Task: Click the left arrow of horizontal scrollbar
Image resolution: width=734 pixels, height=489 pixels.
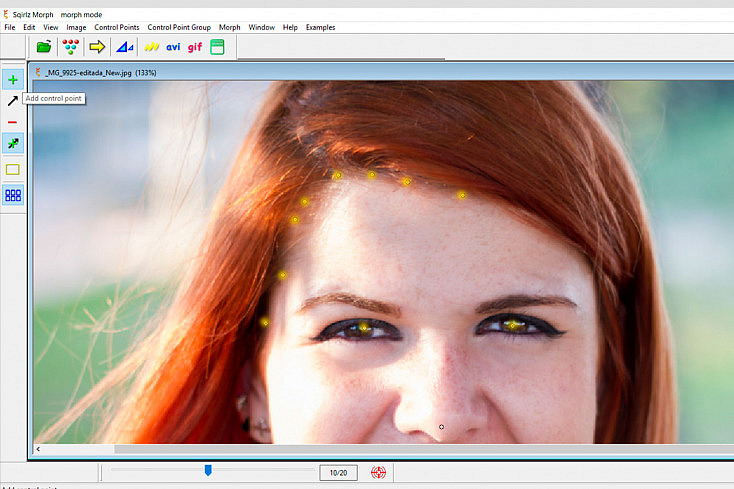Action: [38, 449]
